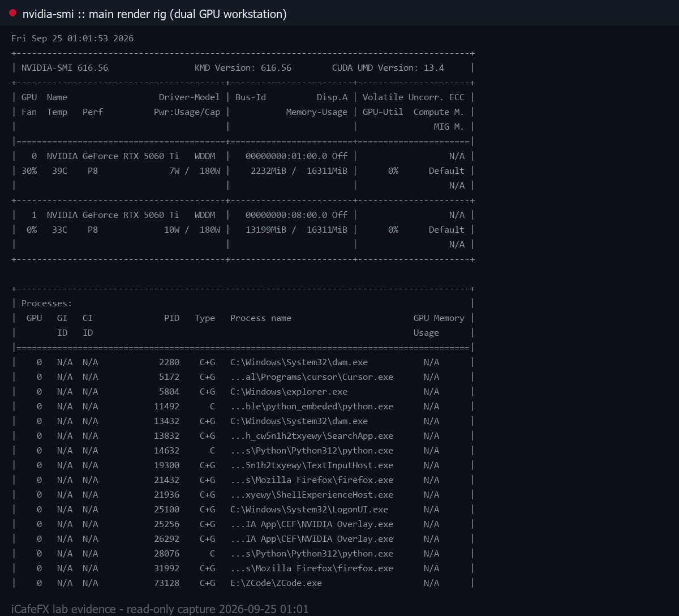
Task: Click PID 25256 NVIDIA Overlay.exe row
Action: click(243, 524)
